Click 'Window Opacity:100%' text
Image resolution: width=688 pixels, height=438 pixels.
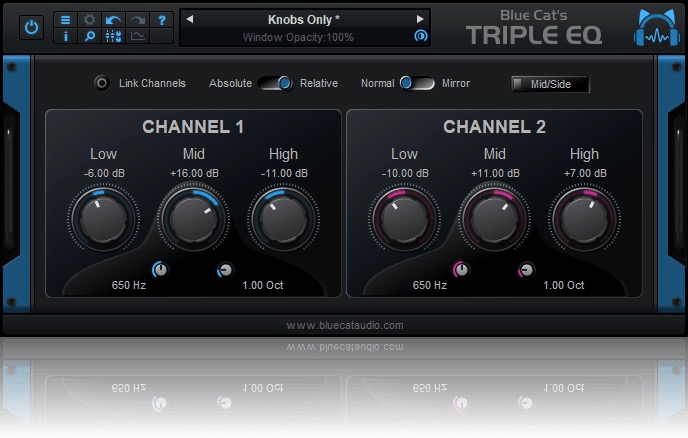click(298, 37)
